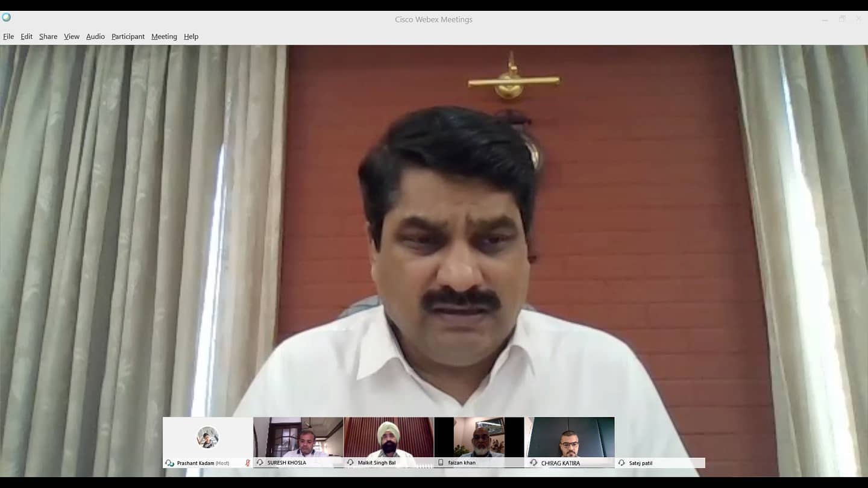Click the Prashant Kadam (Host) name label

pyautogui.click(x=203, y=463)
